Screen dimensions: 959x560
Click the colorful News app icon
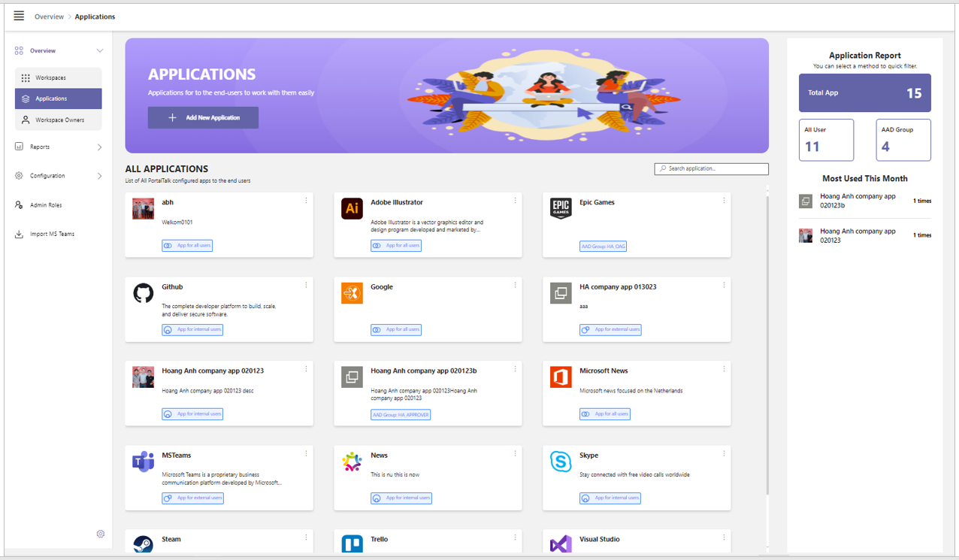pos(352,462)
